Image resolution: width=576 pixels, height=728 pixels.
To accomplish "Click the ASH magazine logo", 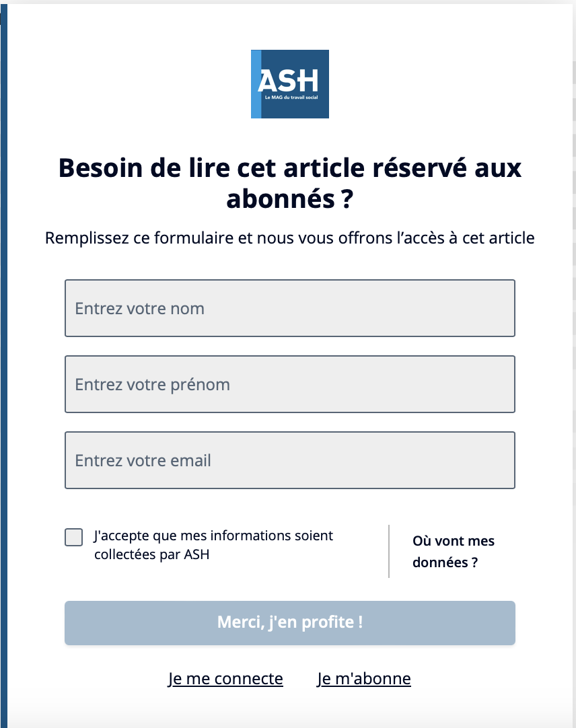I will pyautogui.click(x=290, y=84).
